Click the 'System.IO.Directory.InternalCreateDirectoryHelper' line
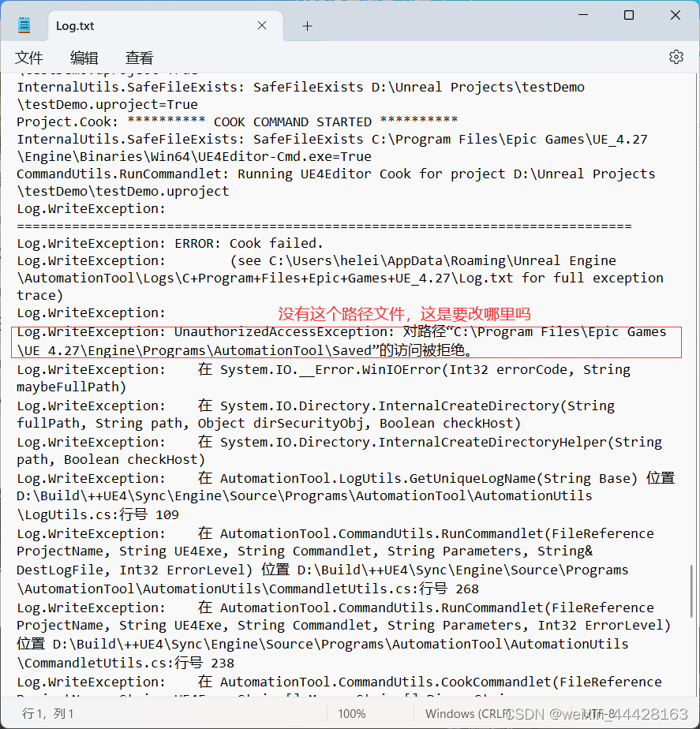Image resolution: width=700 pixels, height=729 pixels. (339, 442)
